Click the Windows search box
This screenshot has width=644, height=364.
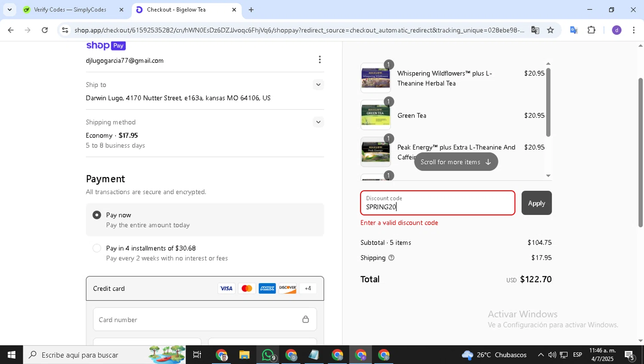[x=104, y=355]
